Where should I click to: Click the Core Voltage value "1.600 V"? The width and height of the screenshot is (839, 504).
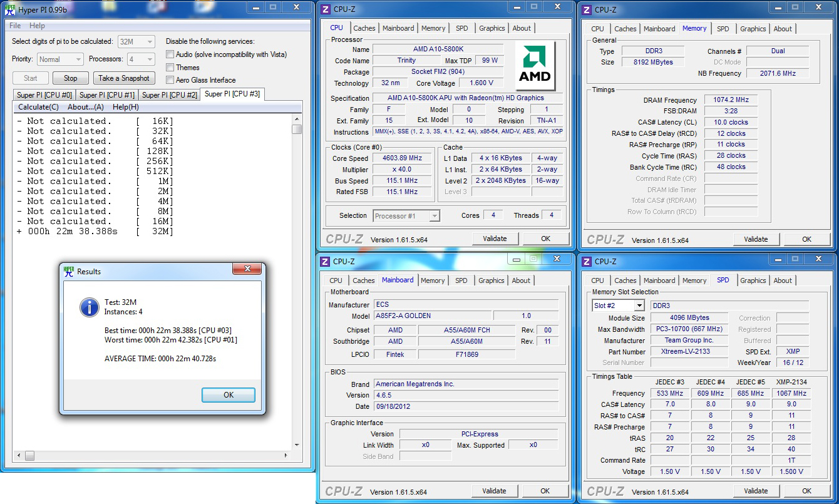481,83
